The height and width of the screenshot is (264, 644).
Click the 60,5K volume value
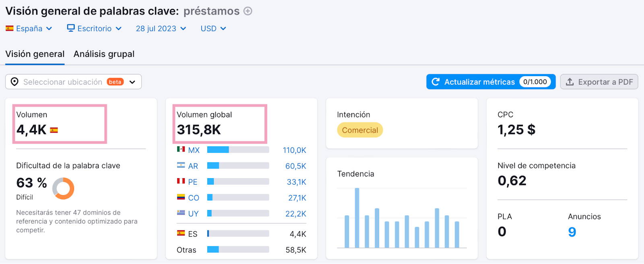pos(295,166)
